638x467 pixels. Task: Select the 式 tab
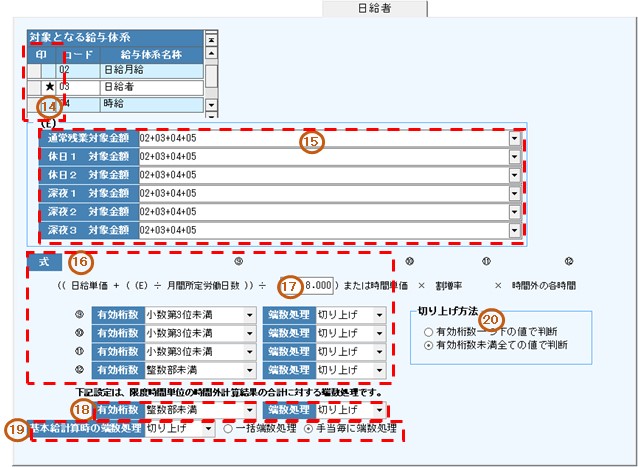coord(46,262)
